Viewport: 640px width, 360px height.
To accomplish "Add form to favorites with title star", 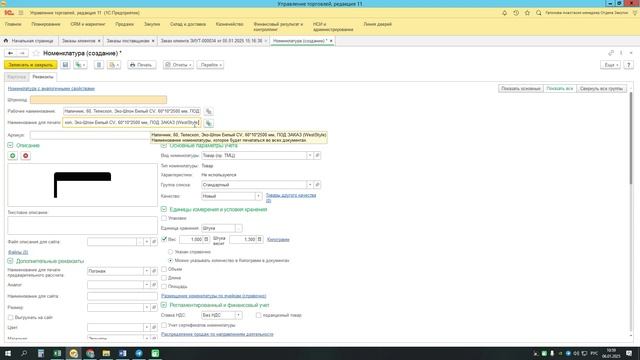I will (x=36, y=53).
